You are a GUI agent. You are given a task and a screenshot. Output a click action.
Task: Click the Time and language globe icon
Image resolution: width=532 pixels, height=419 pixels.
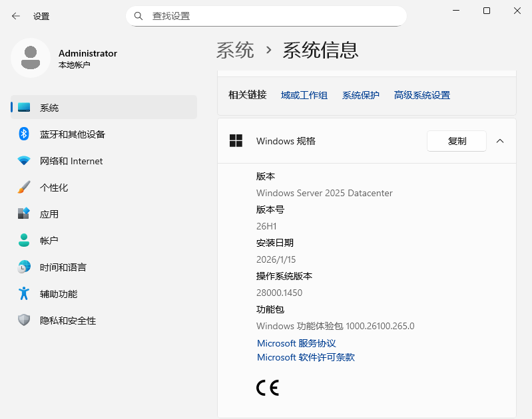click(24, 267)
